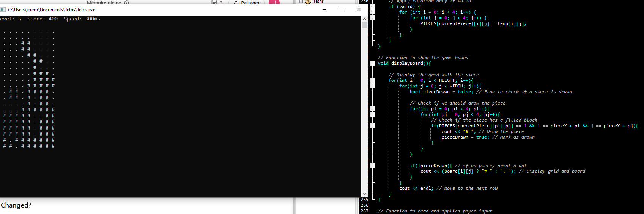Toggle fold marker on the 'if (valid)' line
644x214 pixels.
pyautogui.click(x=373, y=6)
